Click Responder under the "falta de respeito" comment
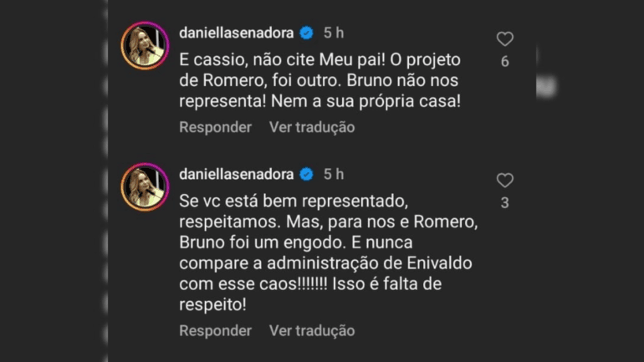The height and width of the screenshot is (362, 644). click(x=215, y=330)
